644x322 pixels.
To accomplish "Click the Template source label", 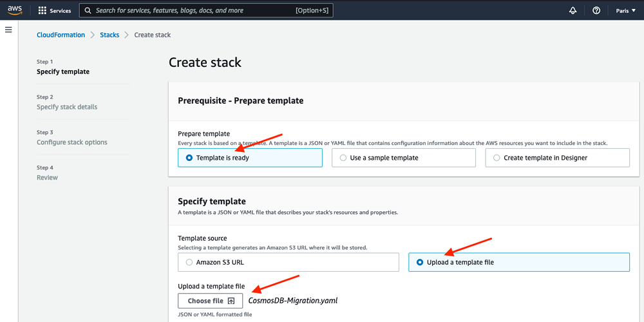I will tap(202, 238).
